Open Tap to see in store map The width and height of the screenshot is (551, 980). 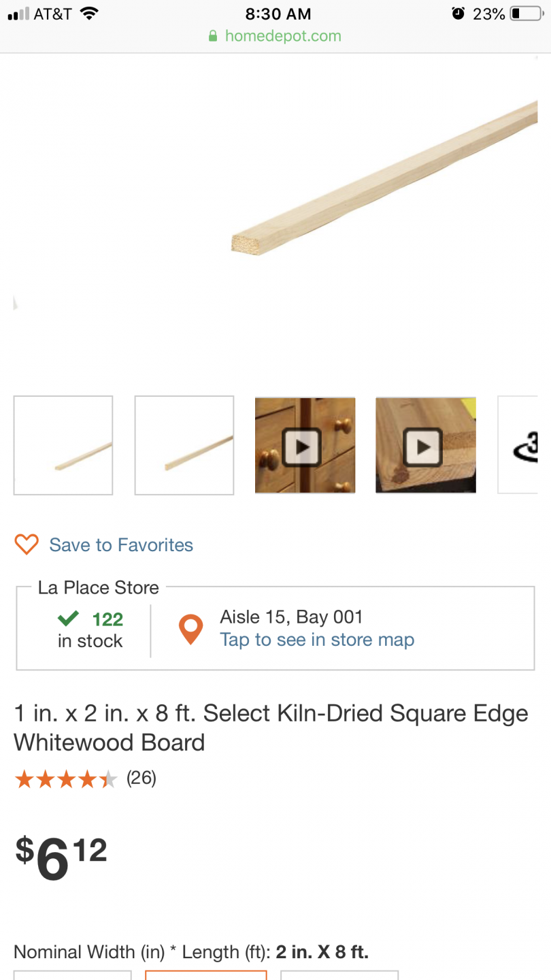317,640
